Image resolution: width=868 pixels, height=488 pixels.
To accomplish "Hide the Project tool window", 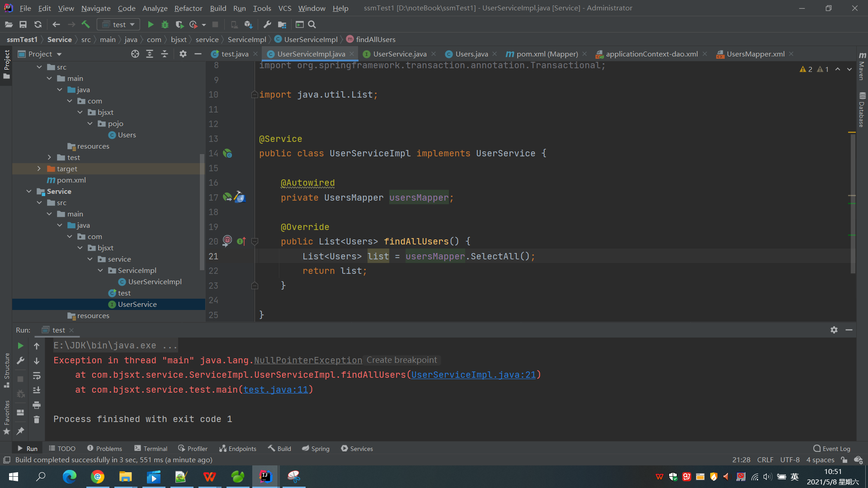I will 198,54.
